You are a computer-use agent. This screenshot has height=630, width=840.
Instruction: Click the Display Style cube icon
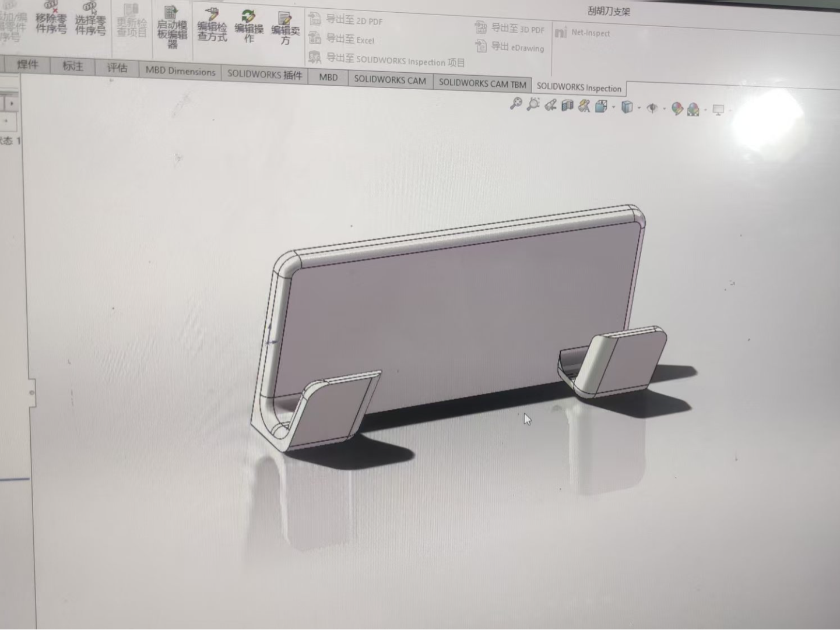pos(627,107)
